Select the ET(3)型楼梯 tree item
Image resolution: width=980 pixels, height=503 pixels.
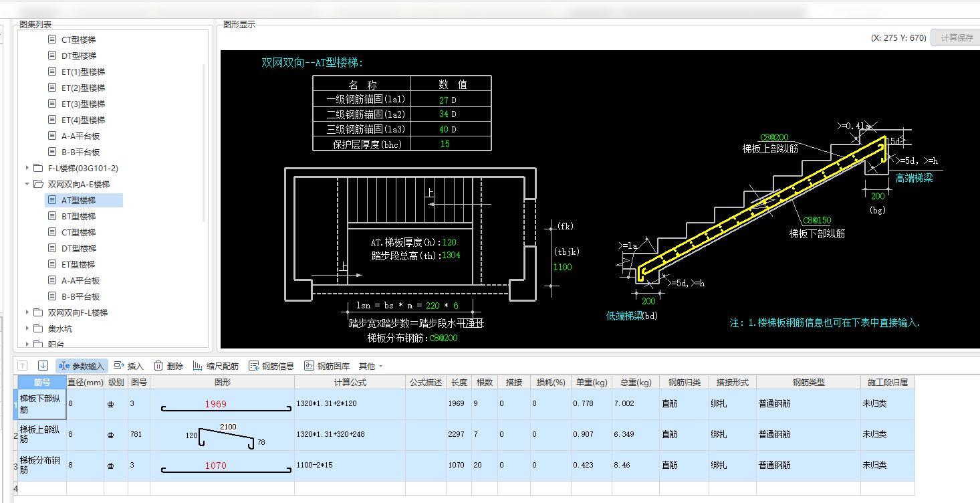click(x=83, y=104)
